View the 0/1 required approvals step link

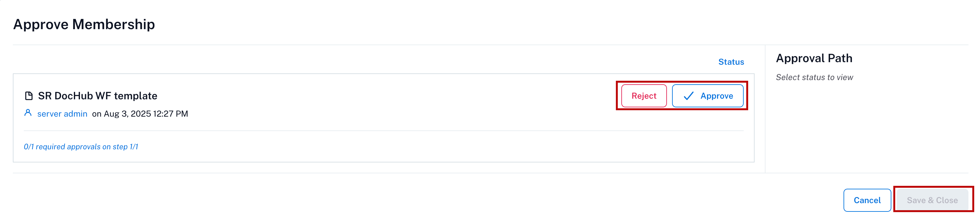(81, 147)
